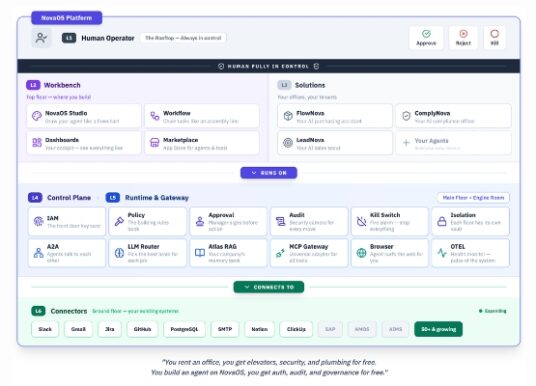536x386 pixels.
Task: Select the Jira connector chip
Action: point(109,329)
